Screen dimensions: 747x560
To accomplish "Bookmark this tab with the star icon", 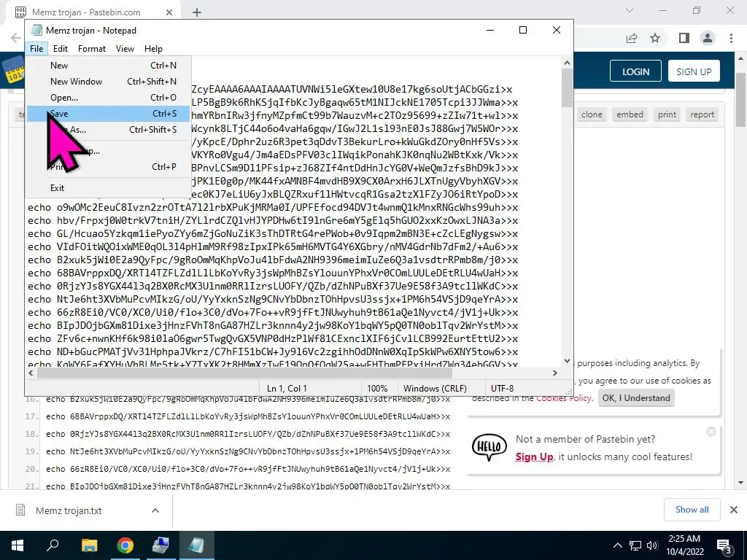I will (655, 38).
